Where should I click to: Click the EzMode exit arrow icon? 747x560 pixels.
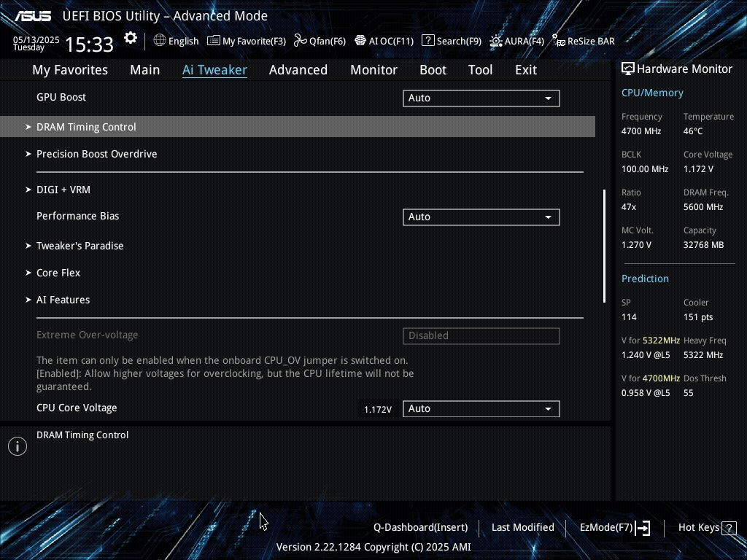point(643,528)
